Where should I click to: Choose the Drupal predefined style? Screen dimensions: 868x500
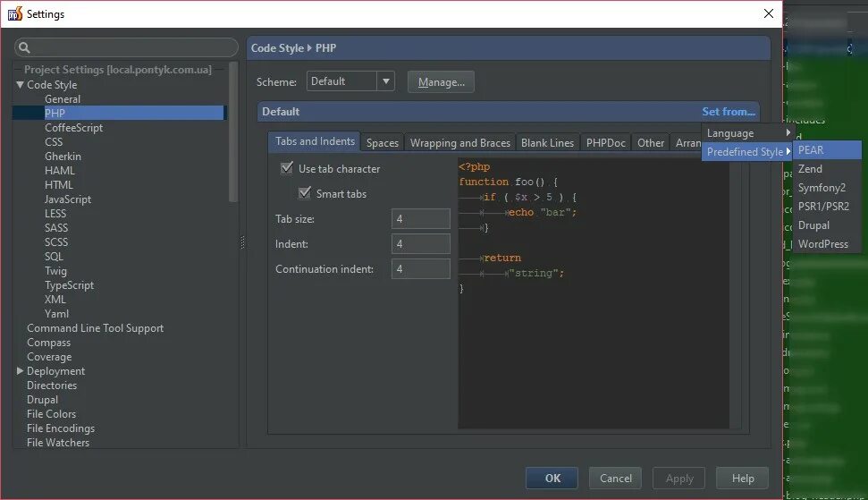827,225
